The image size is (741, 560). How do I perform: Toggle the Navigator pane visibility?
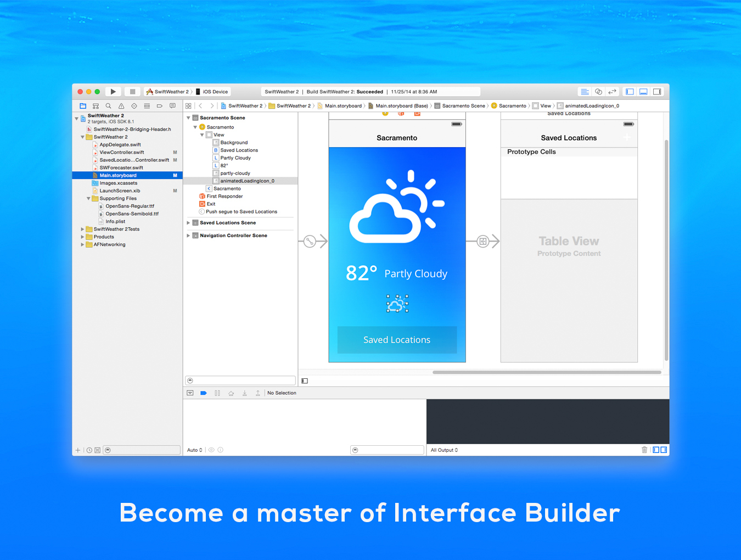pyautogui.click(x=630, y=92)
